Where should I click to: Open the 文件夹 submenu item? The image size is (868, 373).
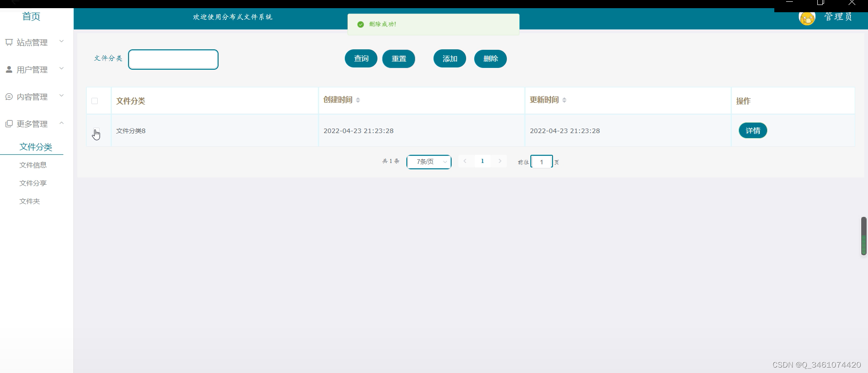tap(30, 201)
